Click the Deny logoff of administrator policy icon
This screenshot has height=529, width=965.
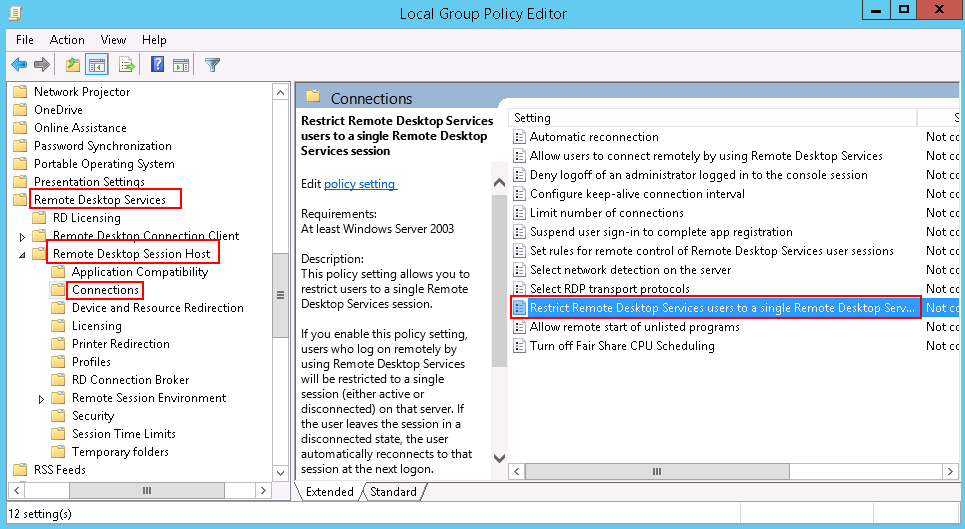[x=519, y=175]
